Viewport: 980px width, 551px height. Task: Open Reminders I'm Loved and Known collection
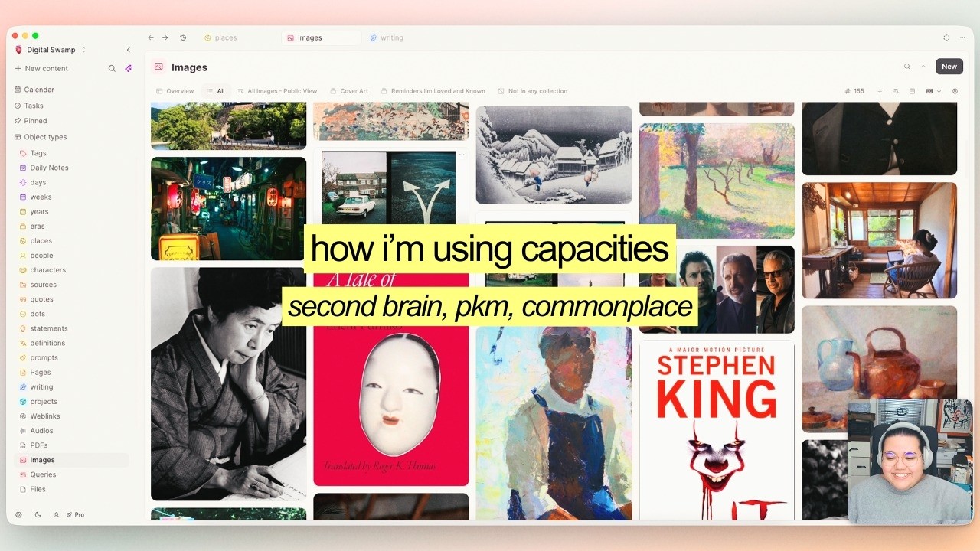[x=433, y=91]
